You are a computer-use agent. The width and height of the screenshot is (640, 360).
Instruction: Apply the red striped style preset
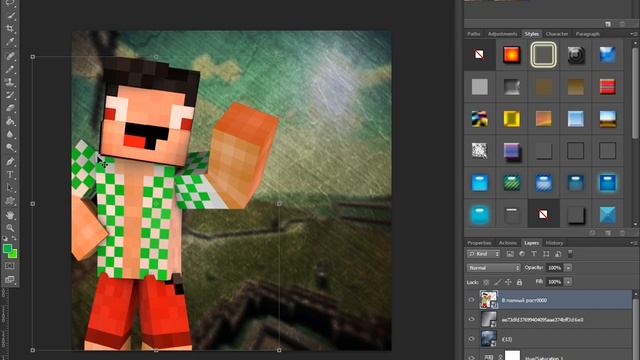tap(607, 87)
